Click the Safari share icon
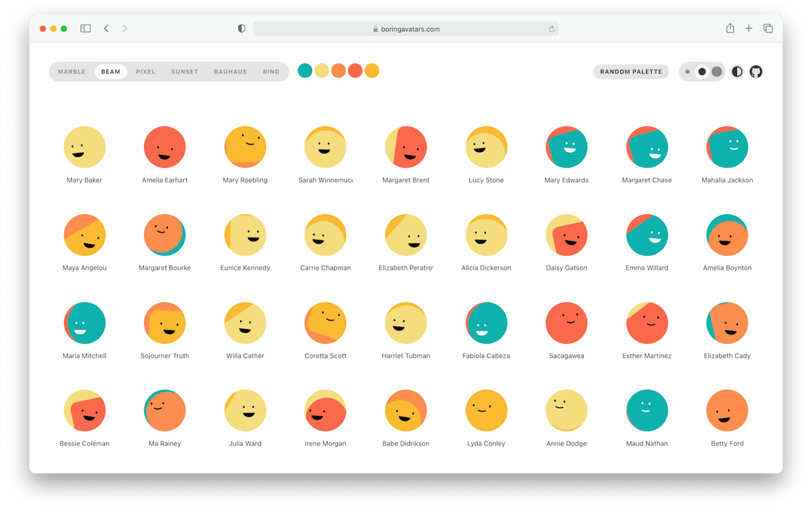This screenshot has height=508, width=812. [729, 28]
